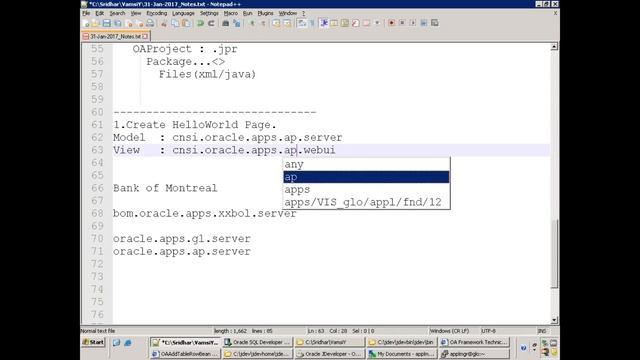640x360 pixels.
Task: Zoom in using the toolbar icon
Action: [x=253, y=23]
